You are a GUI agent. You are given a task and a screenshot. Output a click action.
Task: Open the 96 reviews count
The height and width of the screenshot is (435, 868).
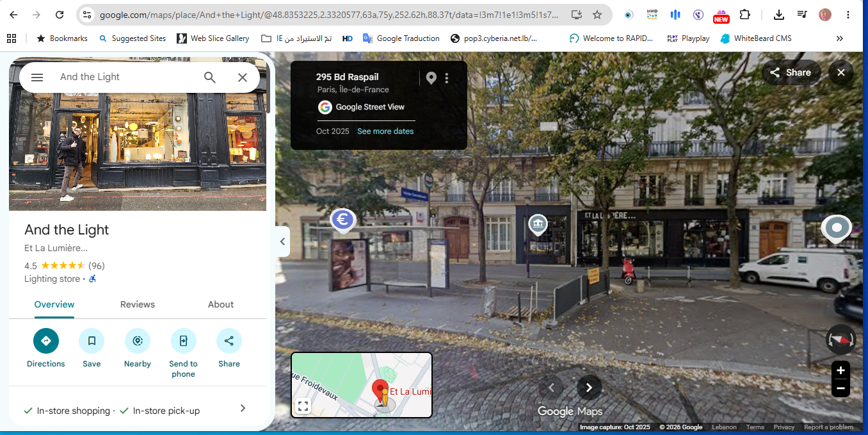[x=97, y=266]
